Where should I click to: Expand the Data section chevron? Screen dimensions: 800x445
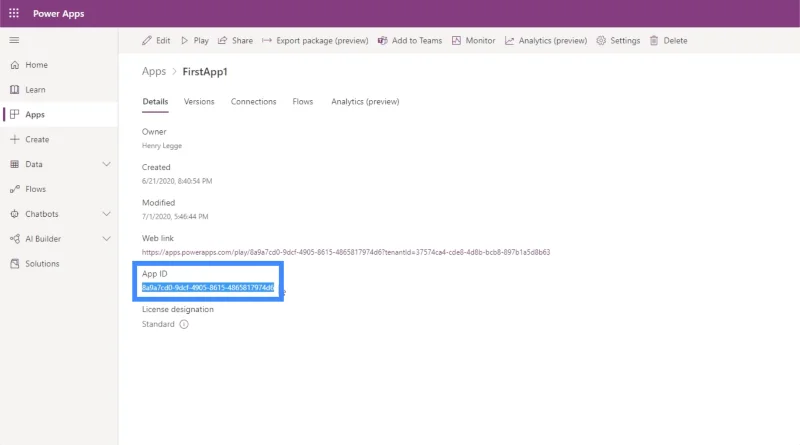106,164
